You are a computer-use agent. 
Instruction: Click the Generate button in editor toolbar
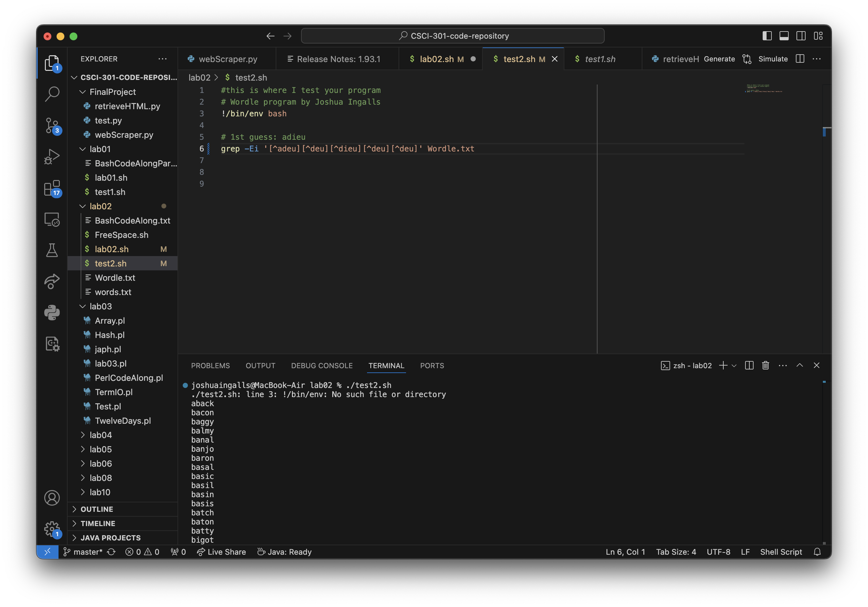(719, 59)
